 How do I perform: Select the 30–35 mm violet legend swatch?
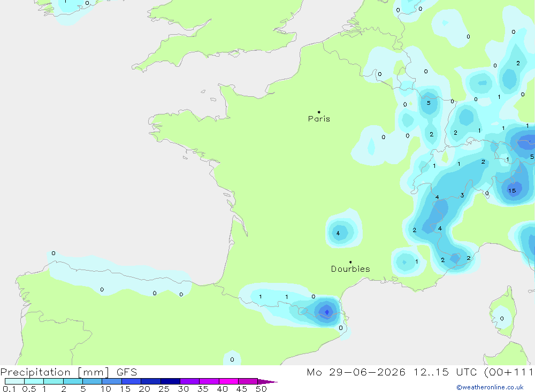click(189, 381)
